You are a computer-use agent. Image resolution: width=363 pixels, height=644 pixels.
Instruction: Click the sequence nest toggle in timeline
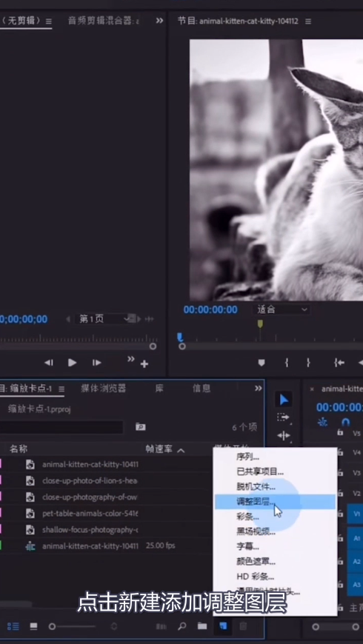pos(324,422)
